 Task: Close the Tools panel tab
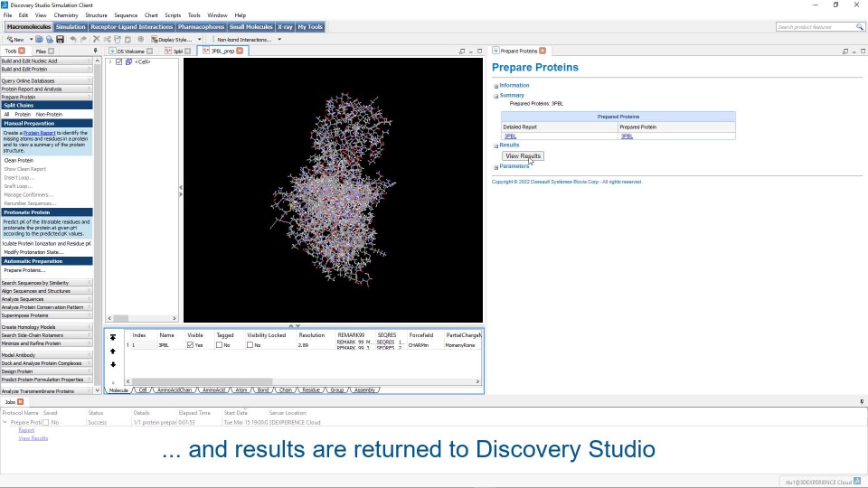22,51
